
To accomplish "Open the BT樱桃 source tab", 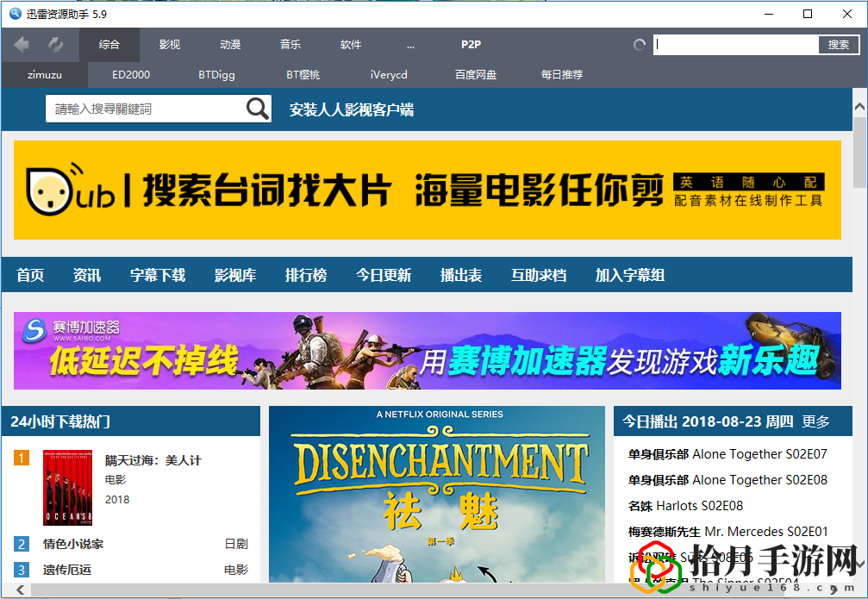I will 303,75.
